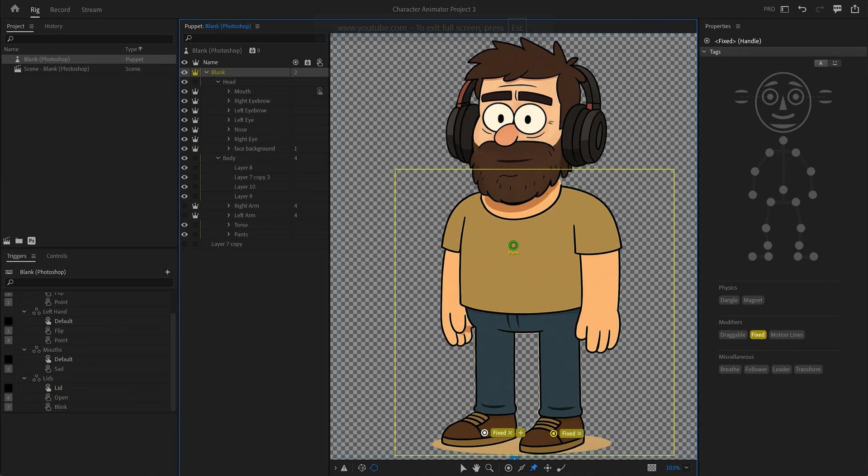Hide the Mouth layer with eye icon
The height and width of the screenshot is (476, 868).
(x=185, y=91)
